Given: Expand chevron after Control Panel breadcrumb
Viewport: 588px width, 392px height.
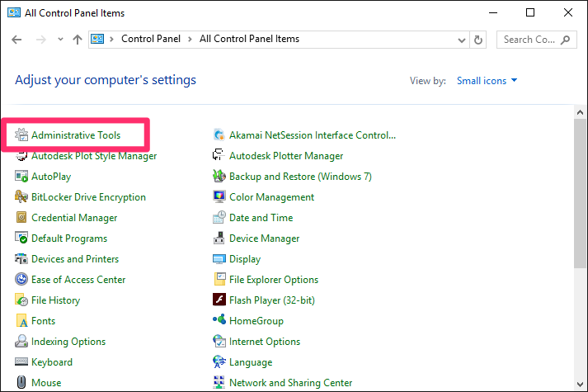Looking at the screenshot, I should click(x=190, y=39).
